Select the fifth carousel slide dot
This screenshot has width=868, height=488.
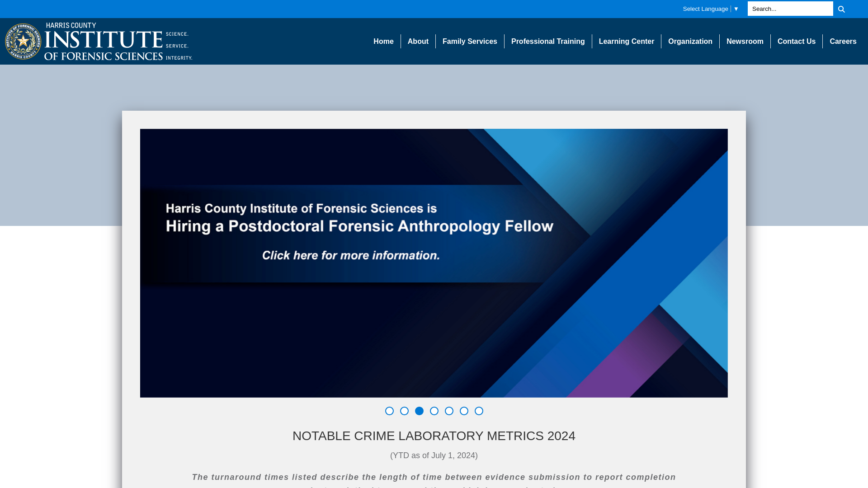pyautogui.click(x=449, y=411)
